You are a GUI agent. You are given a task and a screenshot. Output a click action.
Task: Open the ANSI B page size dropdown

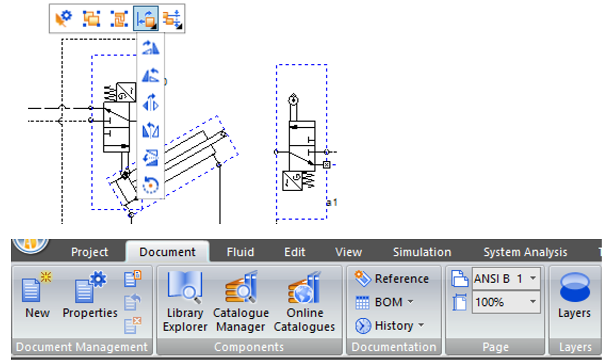click(x=533, y=278)
